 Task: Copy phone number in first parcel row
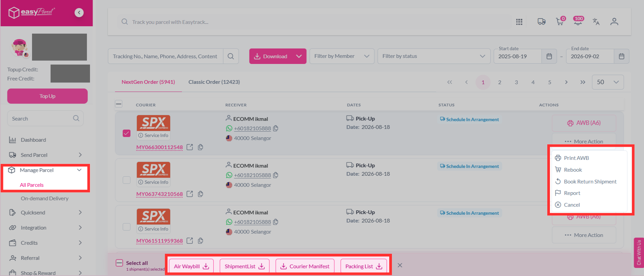276,128
